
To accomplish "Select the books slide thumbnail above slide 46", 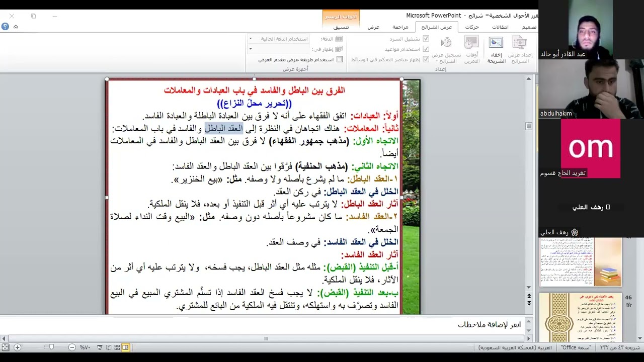I will pyautogui.click(x=580, y=262).
